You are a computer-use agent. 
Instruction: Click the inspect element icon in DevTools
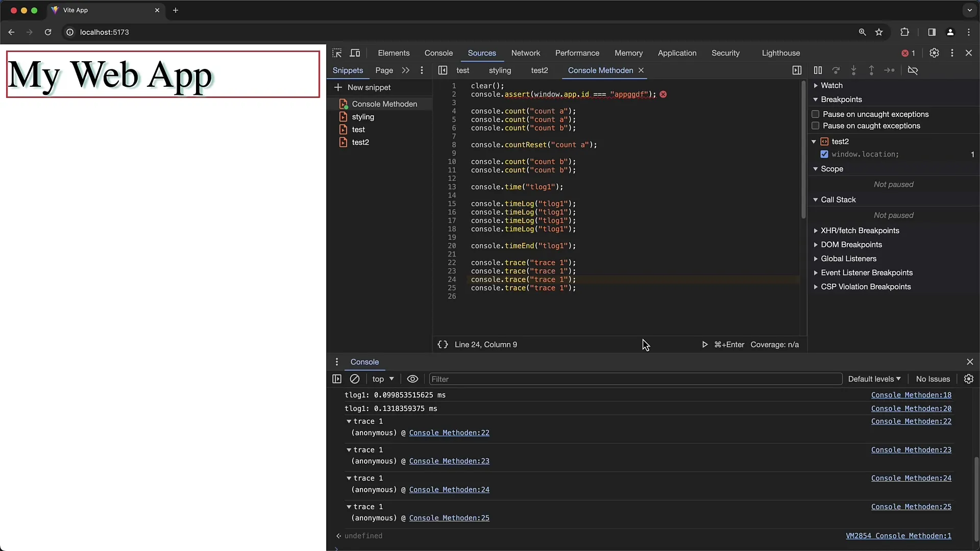point(336,53)
